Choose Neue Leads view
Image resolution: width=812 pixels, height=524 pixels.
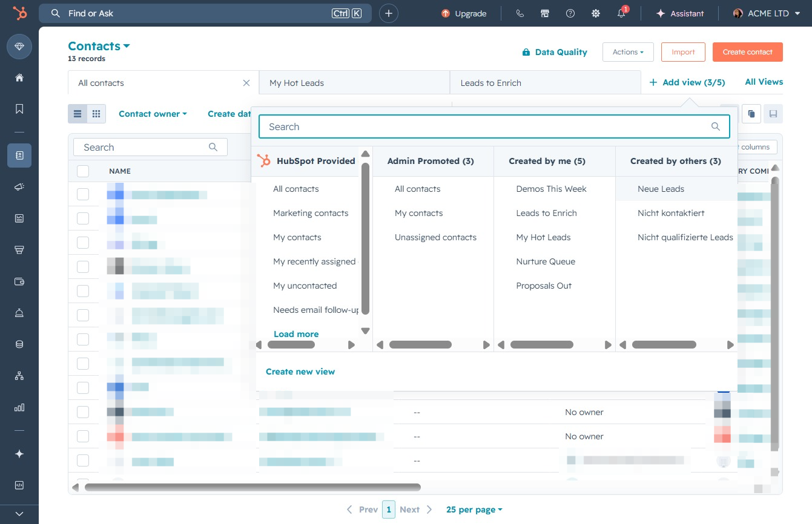[x=676, y=189]
